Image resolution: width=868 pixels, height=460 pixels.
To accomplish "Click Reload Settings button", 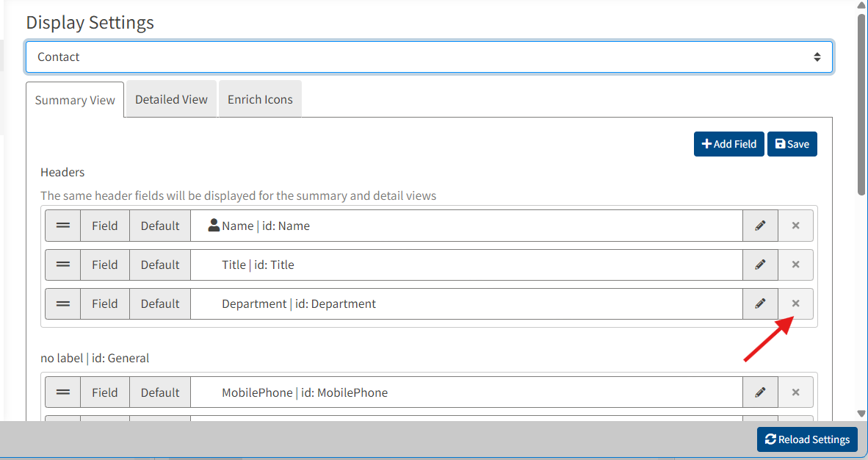I will click(807, 439).
